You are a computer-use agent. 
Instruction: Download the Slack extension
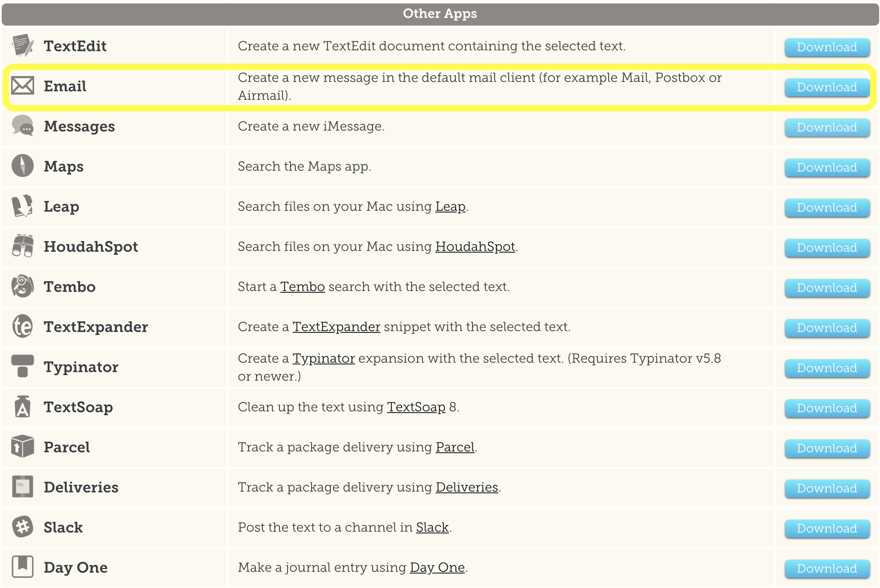tap(827, 528)
